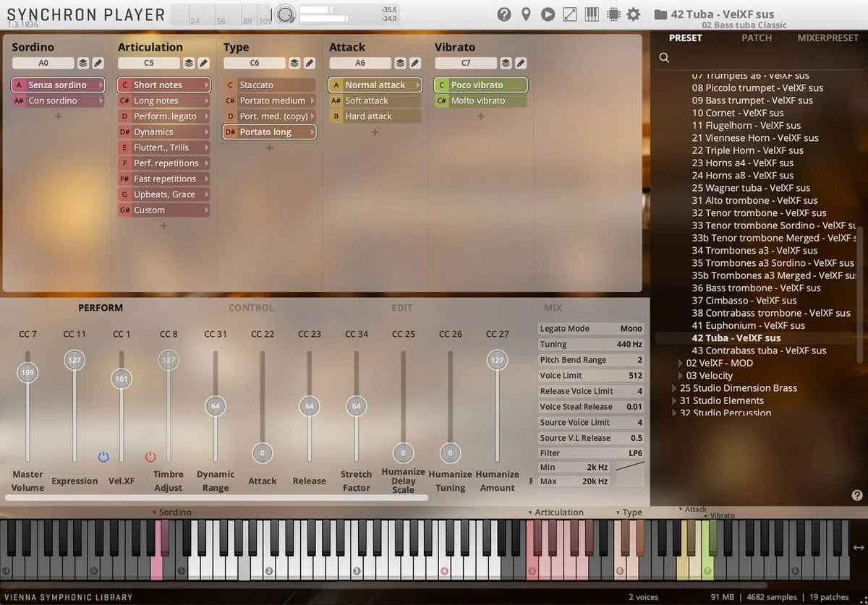Viewport: 868px width, 605px height.
Task: Click the resize window arrow icon
Action: [x=569, y=14]
